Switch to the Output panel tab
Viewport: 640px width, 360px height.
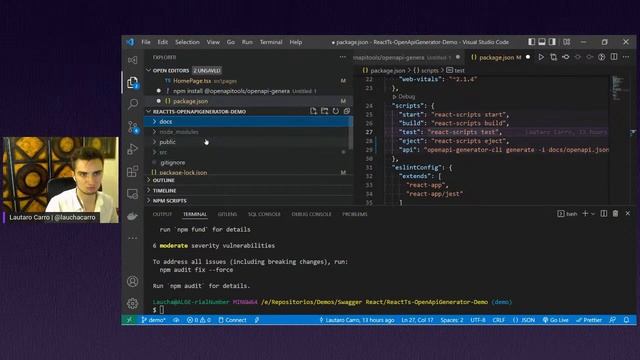(x=162, y=214)
